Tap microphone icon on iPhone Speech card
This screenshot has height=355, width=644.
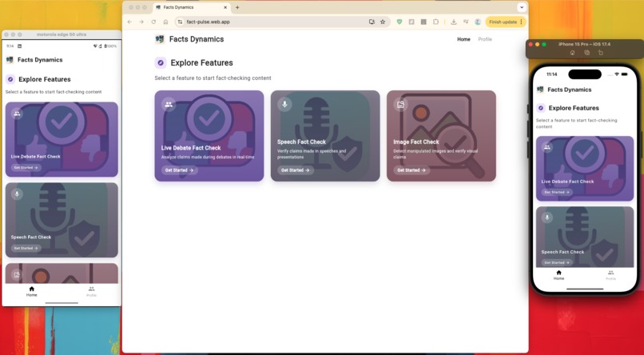coord(547,217)
